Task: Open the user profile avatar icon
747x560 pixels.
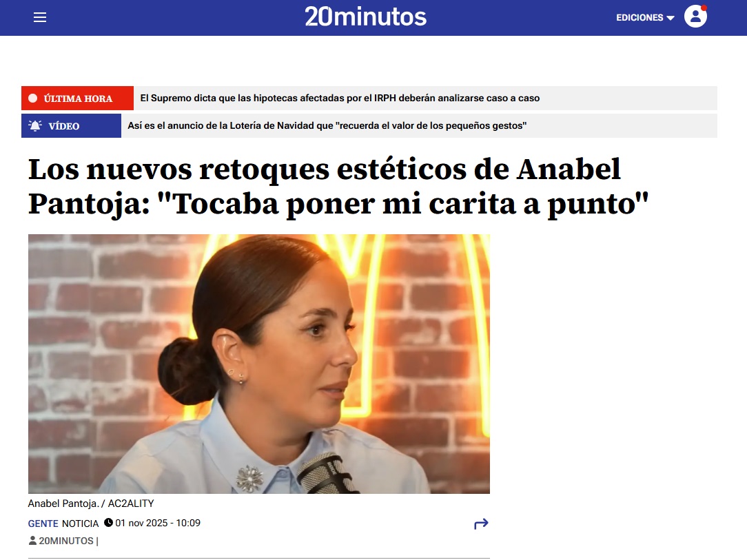Action: (x=695, y=17)
